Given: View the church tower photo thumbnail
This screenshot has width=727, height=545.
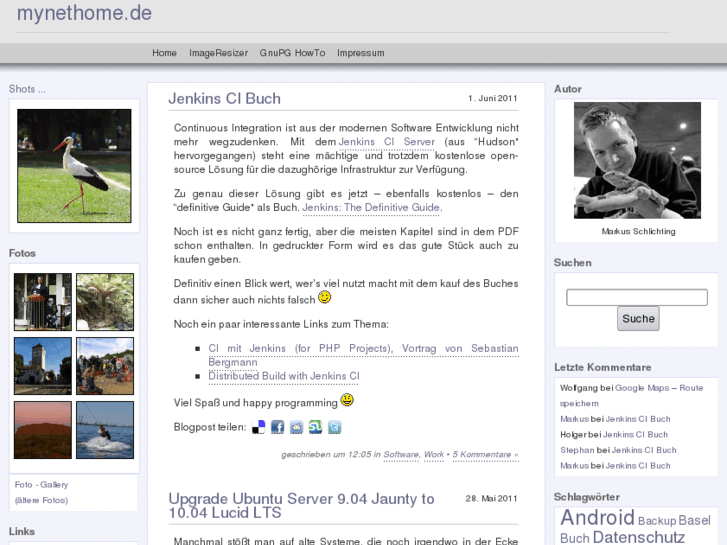Looking at the screenshot, I should 42,366.
